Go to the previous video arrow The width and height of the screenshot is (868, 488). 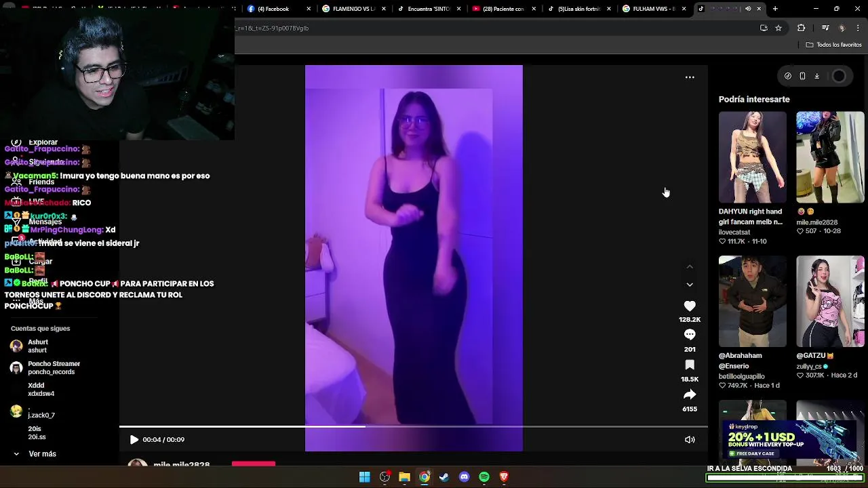click(690, 267)
